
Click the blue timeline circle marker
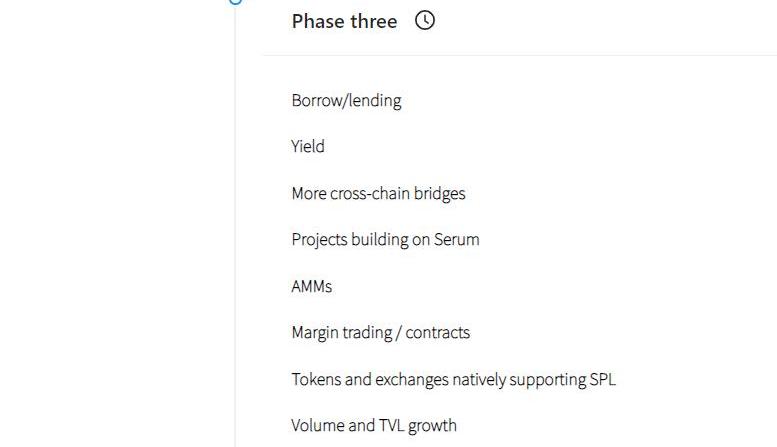[236, 1]
